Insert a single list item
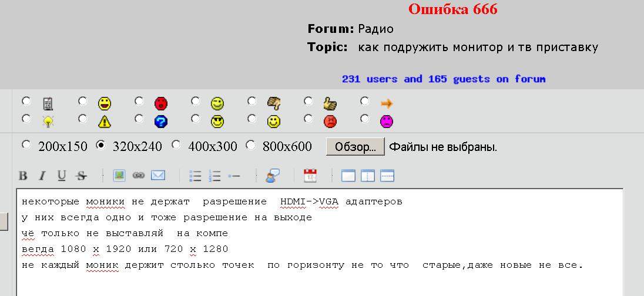 [x=234, y=176]
